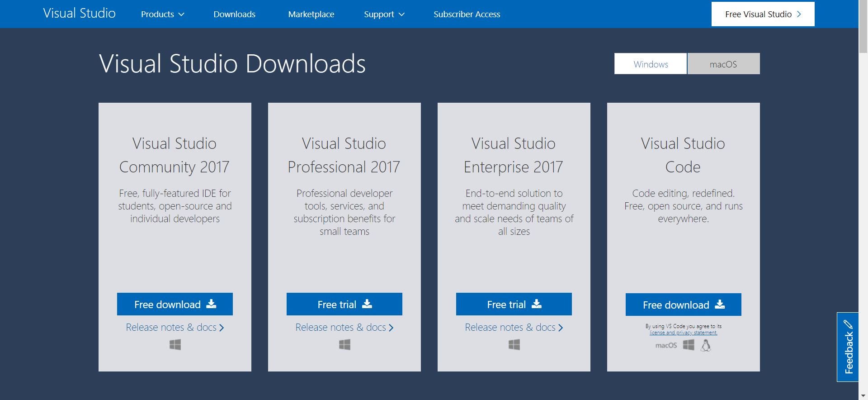Click the page vertical scrollbar down arrow
Viewport: 868px width, 400px height.
(x=863, y=396)
